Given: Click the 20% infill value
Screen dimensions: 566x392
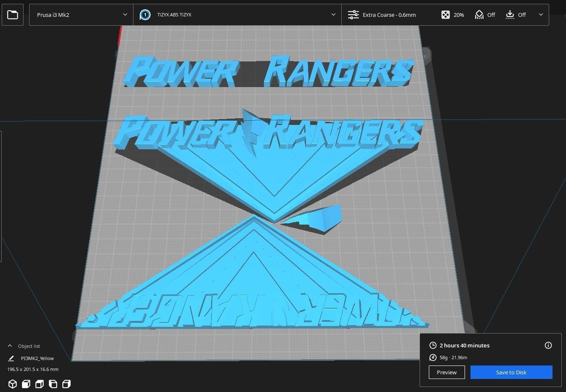Looking at the screenshot, I should coord(459,15).
